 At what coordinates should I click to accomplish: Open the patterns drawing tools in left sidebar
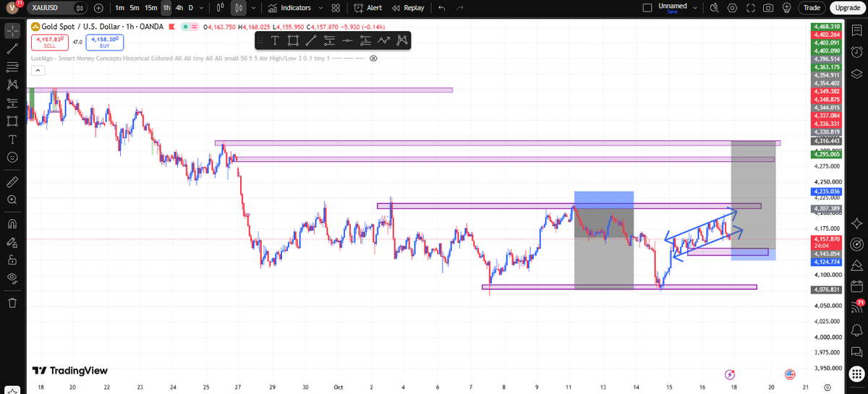[x=12, y=85]
